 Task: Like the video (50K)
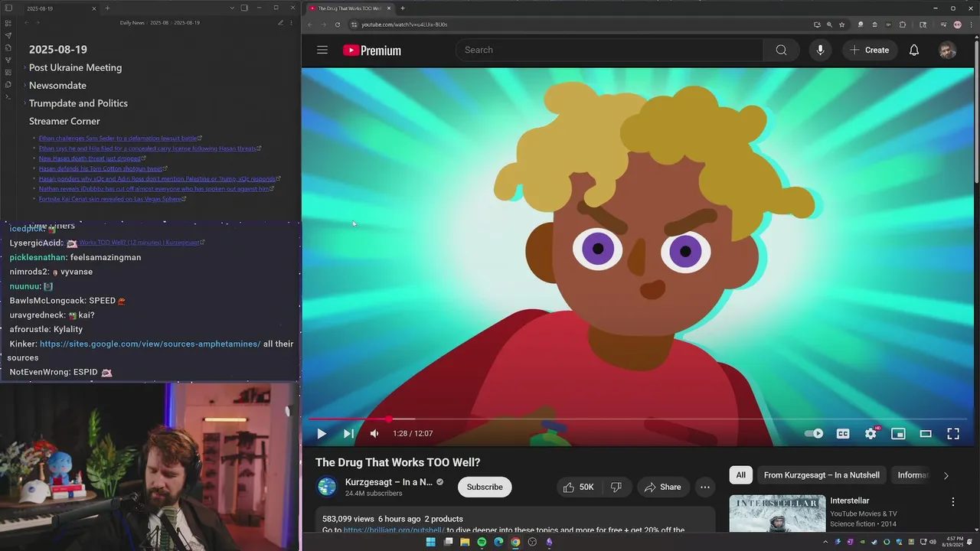click(x=579, y=487)
